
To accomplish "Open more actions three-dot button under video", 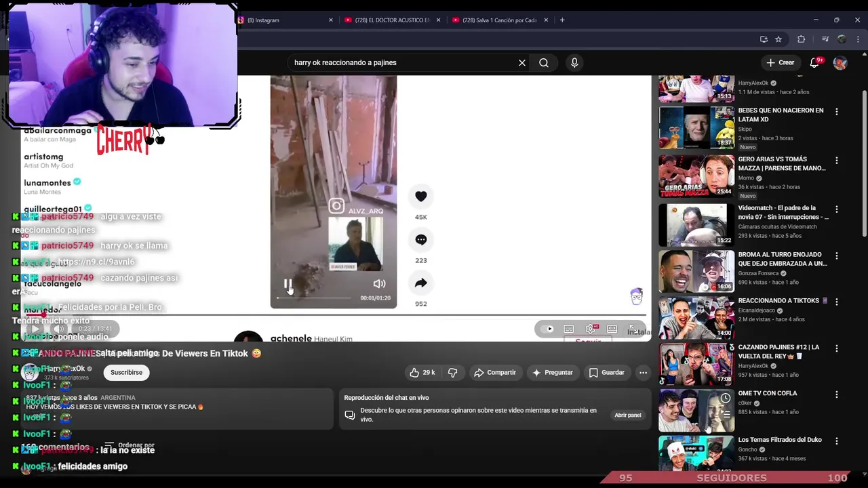I will [x=643, y=372].
